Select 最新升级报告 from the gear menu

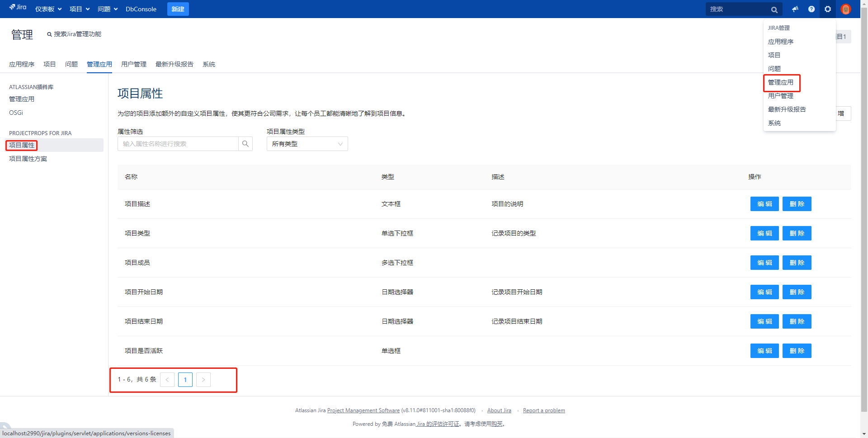click(x=787, y=109)
